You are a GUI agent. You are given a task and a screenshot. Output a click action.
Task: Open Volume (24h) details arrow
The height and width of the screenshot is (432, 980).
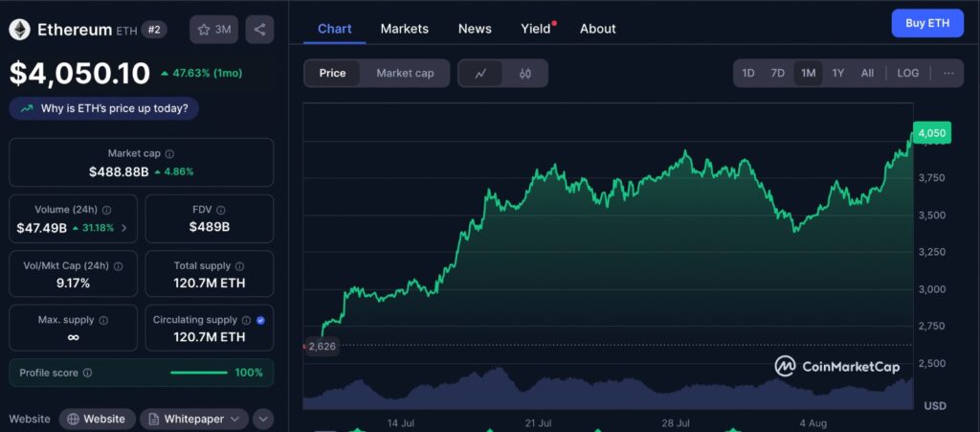click(x=123, y=228)
